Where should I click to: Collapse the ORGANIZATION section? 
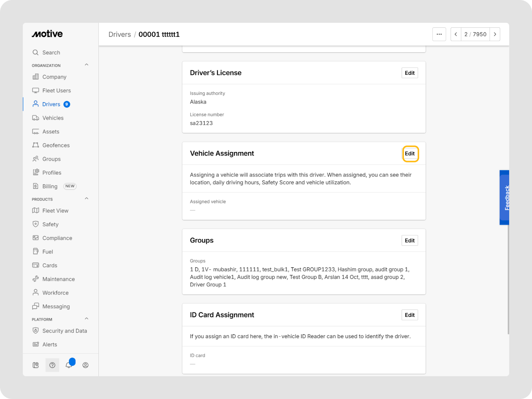tap(86, 65)
